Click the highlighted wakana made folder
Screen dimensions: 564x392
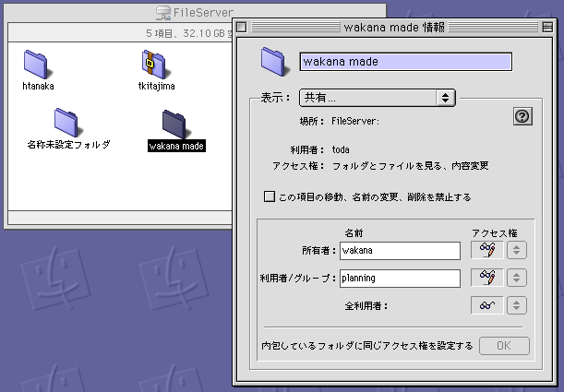coord(175,124)
